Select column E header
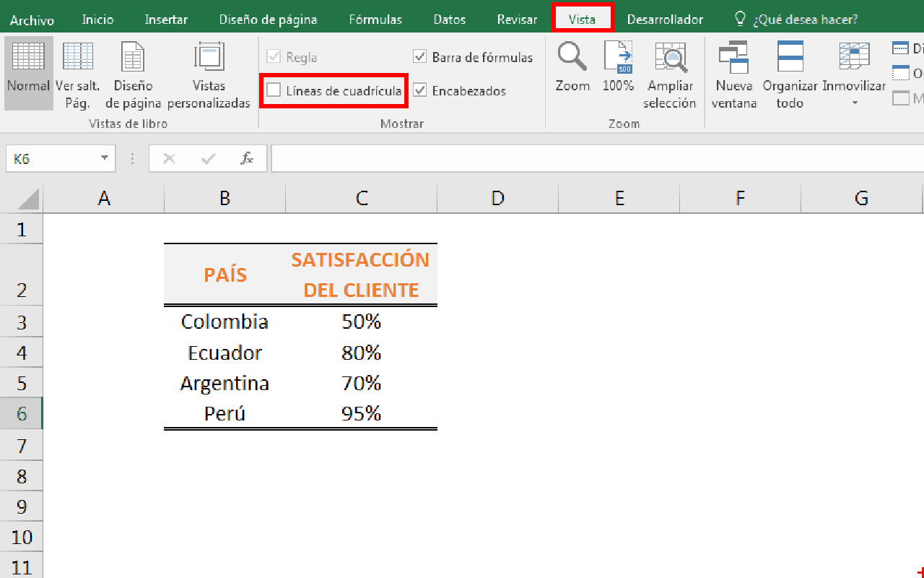 [619, 198]
